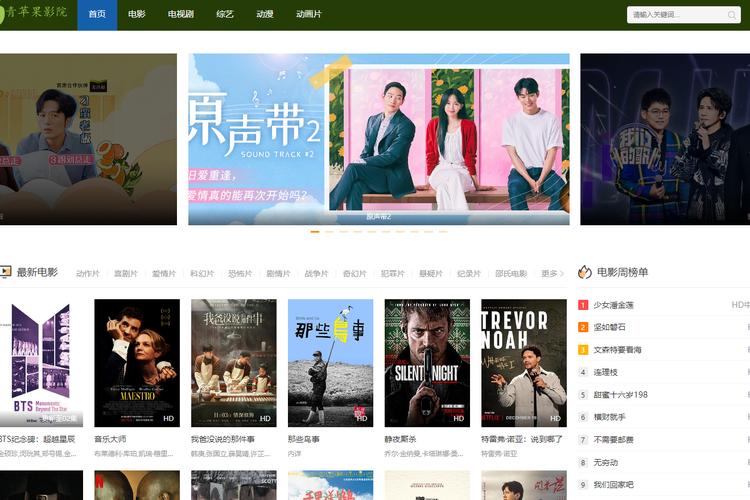Open the Maestro 音乐大师 poster

(137, 363)
